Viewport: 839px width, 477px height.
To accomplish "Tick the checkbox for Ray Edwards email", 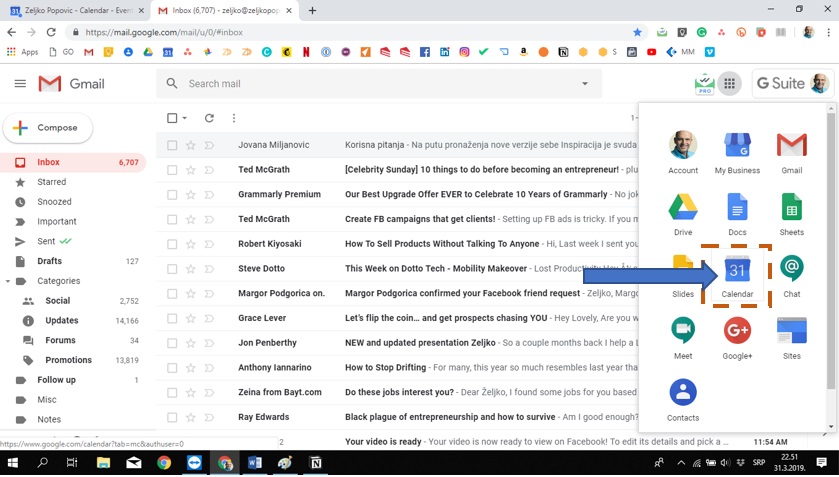I will point(172,417).
